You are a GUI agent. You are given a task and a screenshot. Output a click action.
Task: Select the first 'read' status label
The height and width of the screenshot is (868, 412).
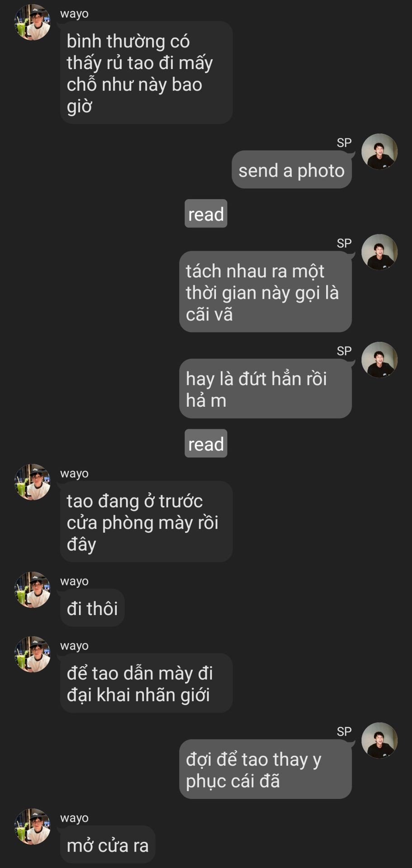coord(206,213)
